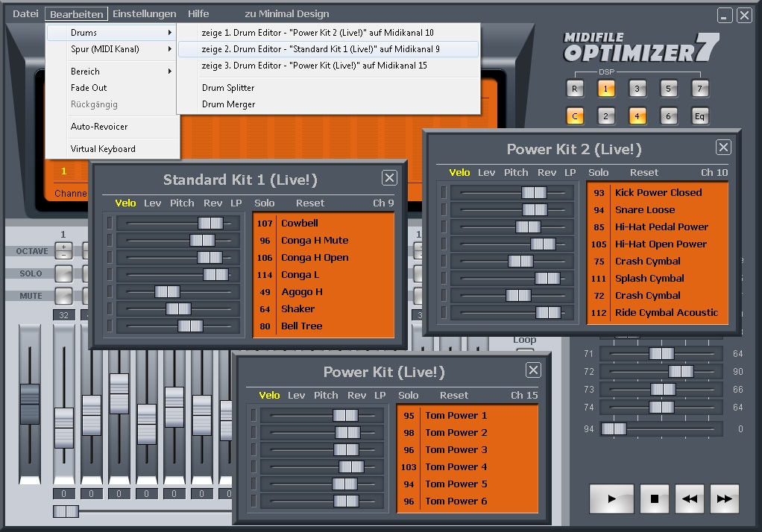Screen dimensions: 762x532
Task: Click Solo in Standard Kit 1 editor
Action: [x=264, y=203]
